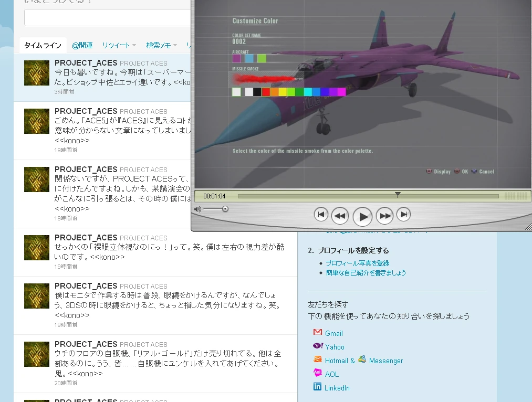Find friends via the Gmail link
The height and width of the screenshot is (402, 532).
(x=334, y=334)
